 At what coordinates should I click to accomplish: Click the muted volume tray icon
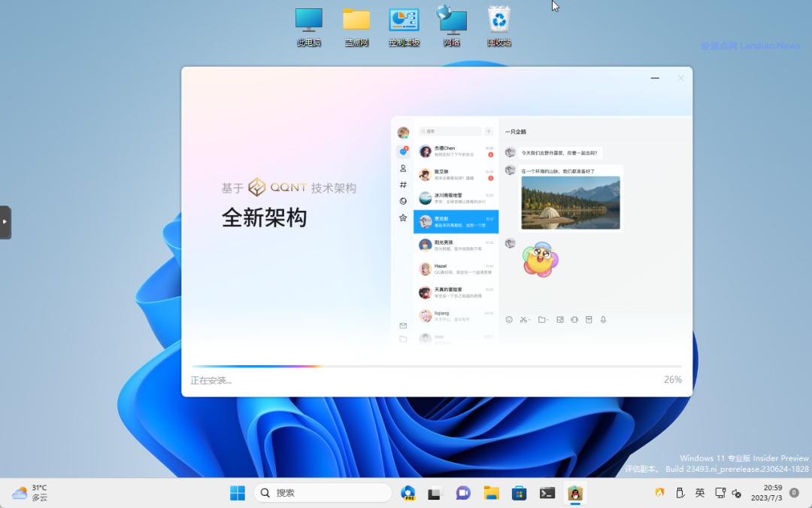[x=736, y=493]
